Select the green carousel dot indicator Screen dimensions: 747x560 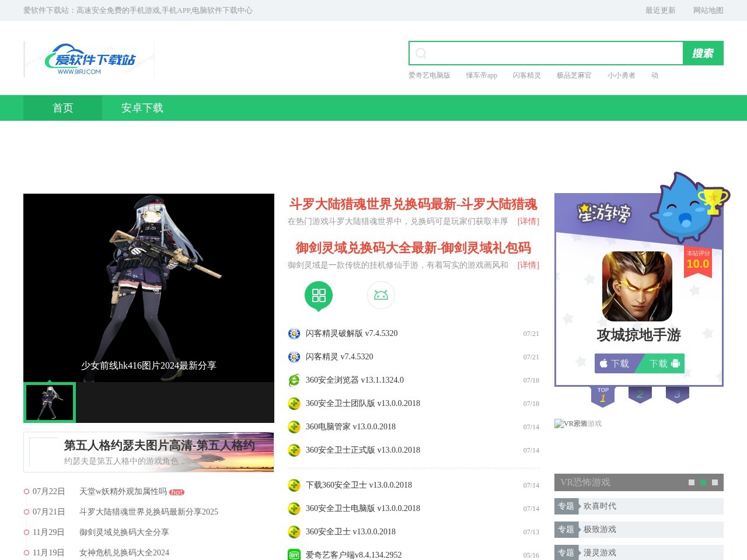(x=703, y=482)
